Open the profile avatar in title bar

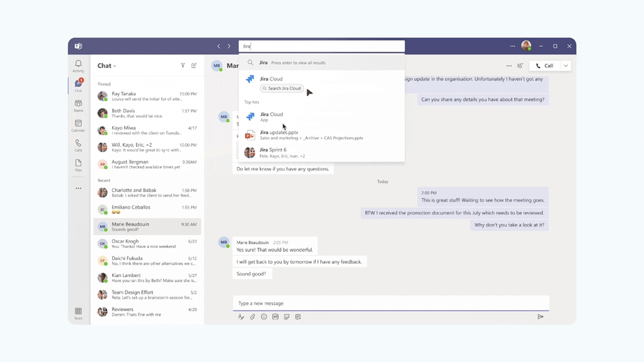point(526,46)
